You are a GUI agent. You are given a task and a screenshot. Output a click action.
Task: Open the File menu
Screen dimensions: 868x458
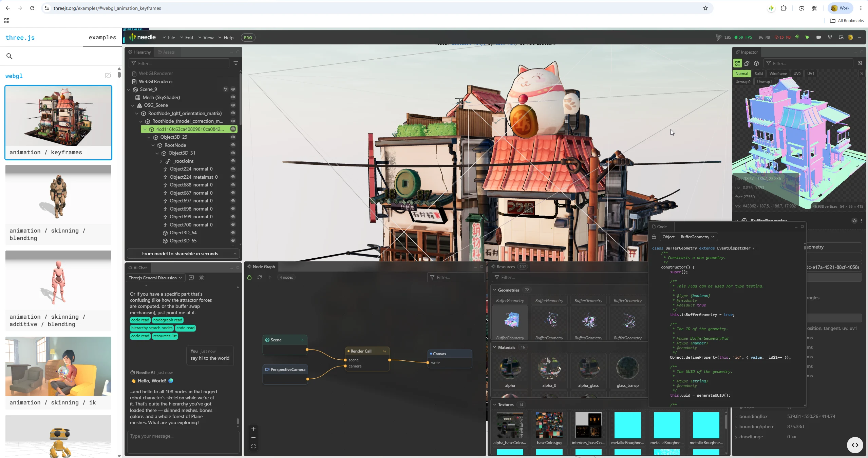[x=169, y=38]
